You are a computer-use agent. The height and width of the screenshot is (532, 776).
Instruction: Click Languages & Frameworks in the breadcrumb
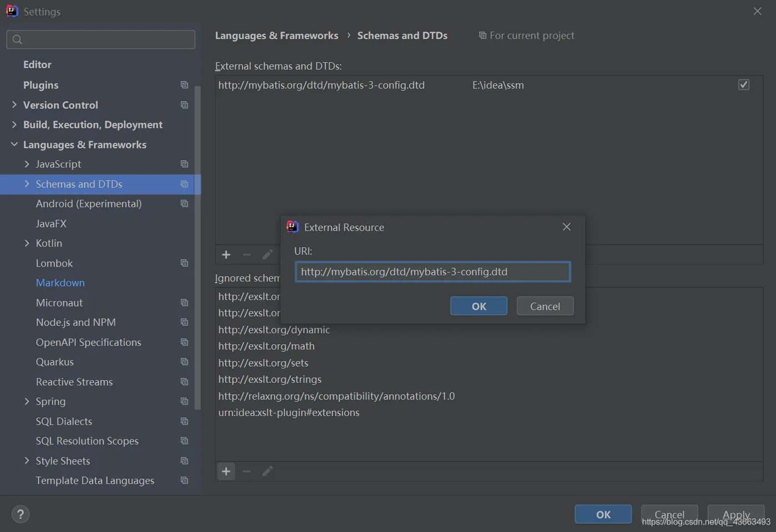[x=277, y=35]
